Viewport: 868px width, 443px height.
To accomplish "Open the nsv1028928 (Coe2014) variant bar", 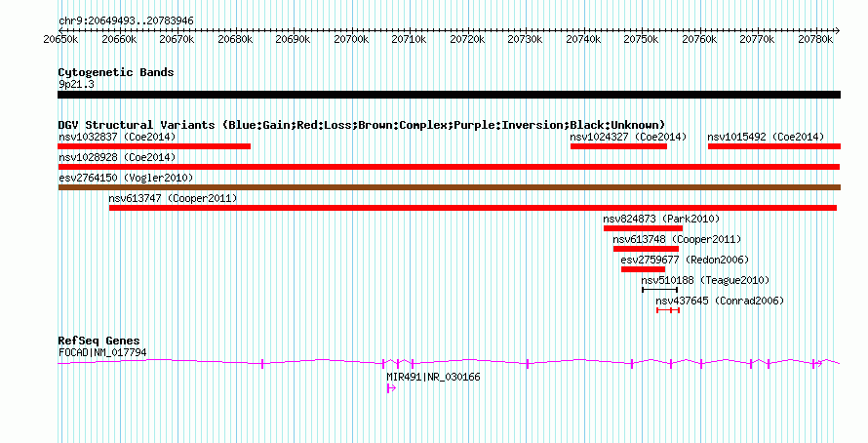I will pos(449,167).
